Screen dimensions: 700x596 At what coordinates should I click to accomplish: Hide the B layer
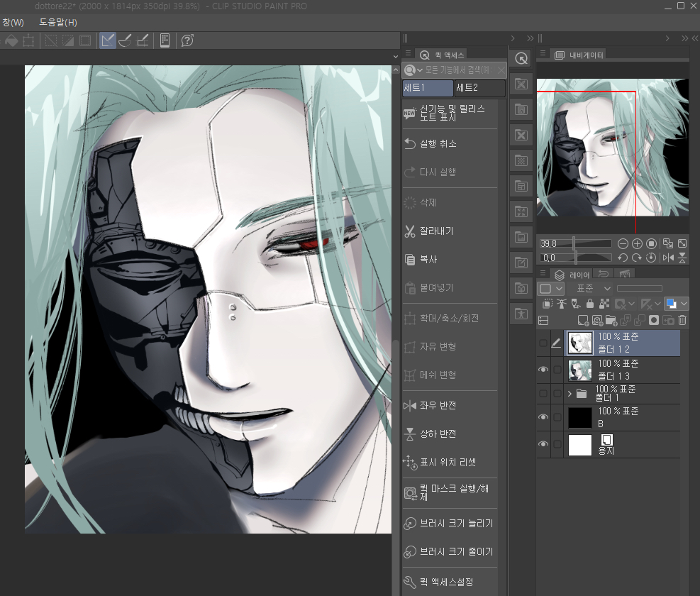543,417
